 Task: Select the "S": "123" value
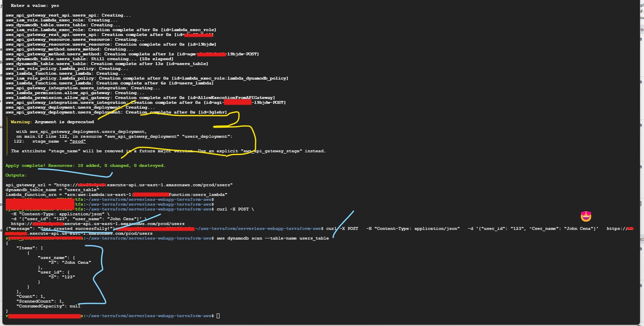click(61, 277)
